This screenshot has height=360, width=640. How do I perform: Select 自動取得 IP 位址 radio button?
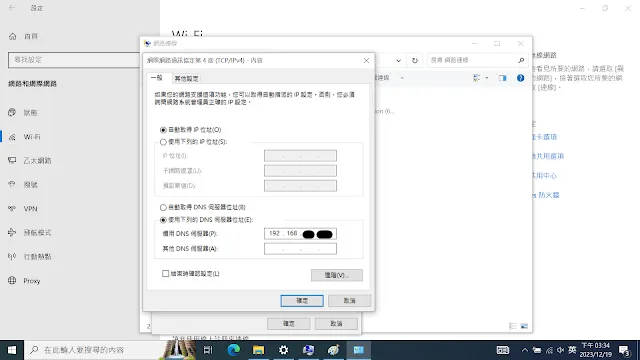(163, 130)
